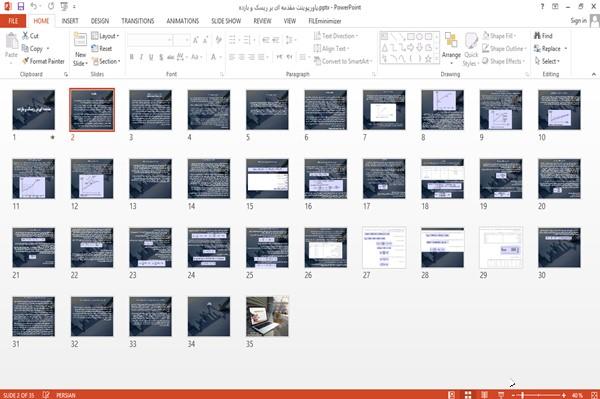This screenshot has height=399, width=600.
Task: Switch to the INSERT tab
Action: (x=70, y=21)
